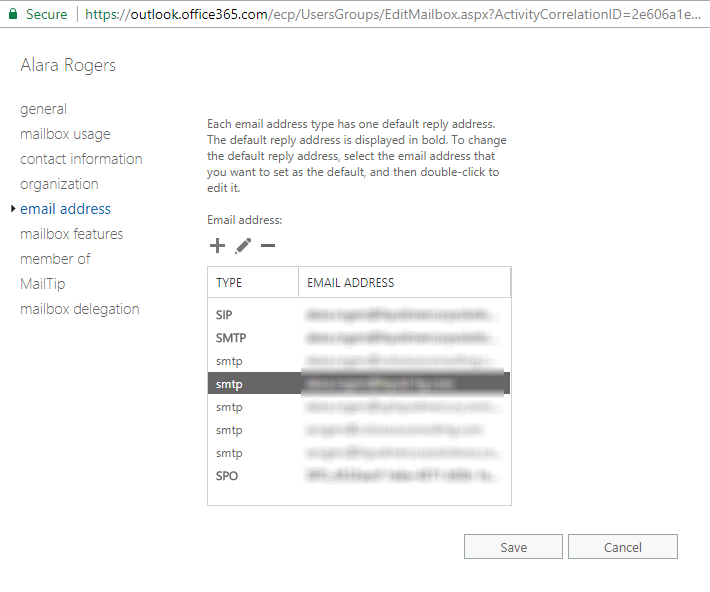Remove selected email address with minus icon
710x592 pixels.
(268, 245)
